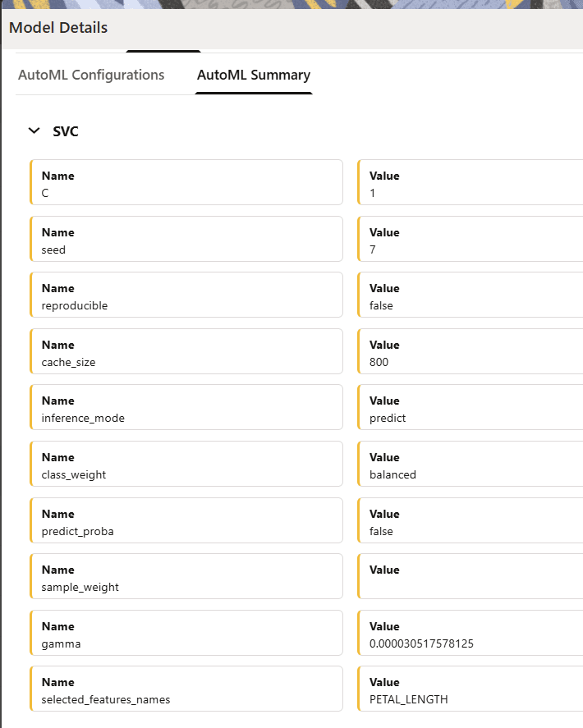Click the Value field showing 7
The image size is (583, 728).
(x=468, y=239)
